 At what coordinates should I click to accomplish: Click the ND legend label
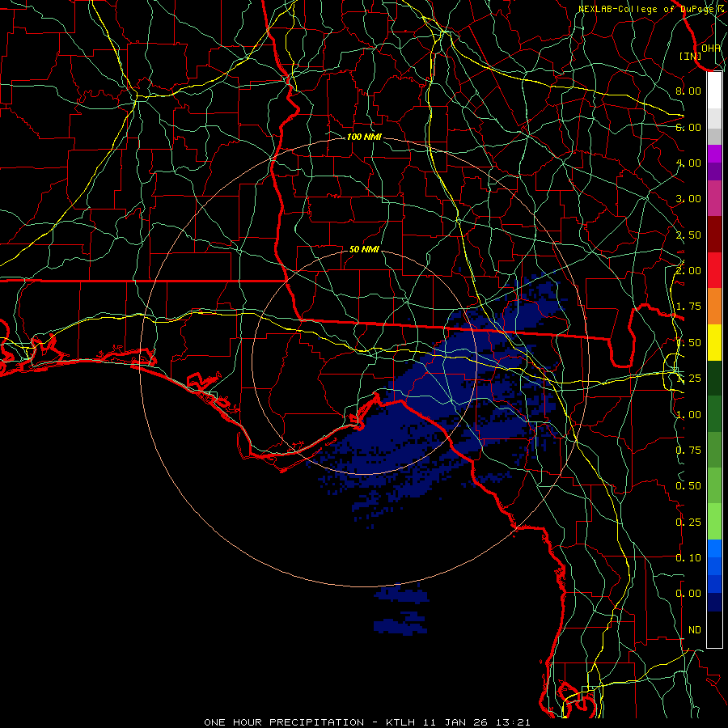(x=695, y=630)
